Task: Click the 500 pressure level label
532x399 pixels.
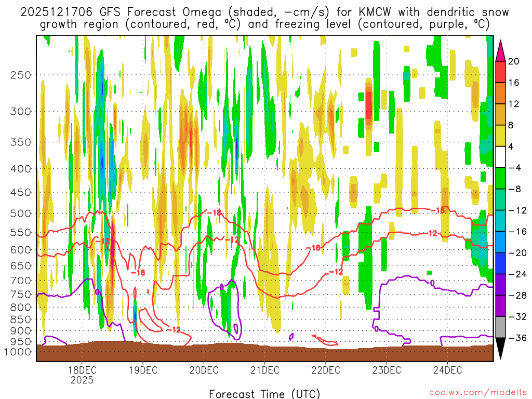Action: click(21, 214)
